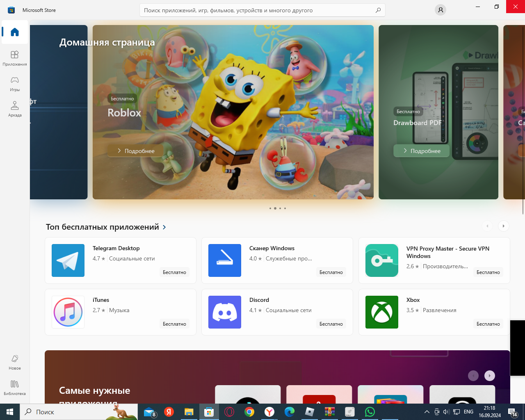The width and height of the screenshot is (525, 420).
Task: Click Бесплатно button for Сканер Windows
Action: (x=331, y=272)
